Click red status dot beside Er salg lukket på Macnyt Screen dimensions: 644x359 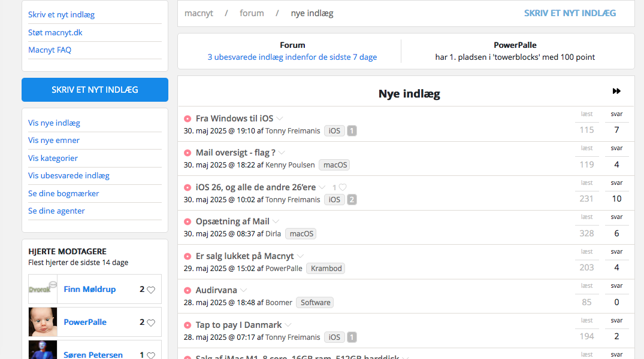[x=188, y=257]
